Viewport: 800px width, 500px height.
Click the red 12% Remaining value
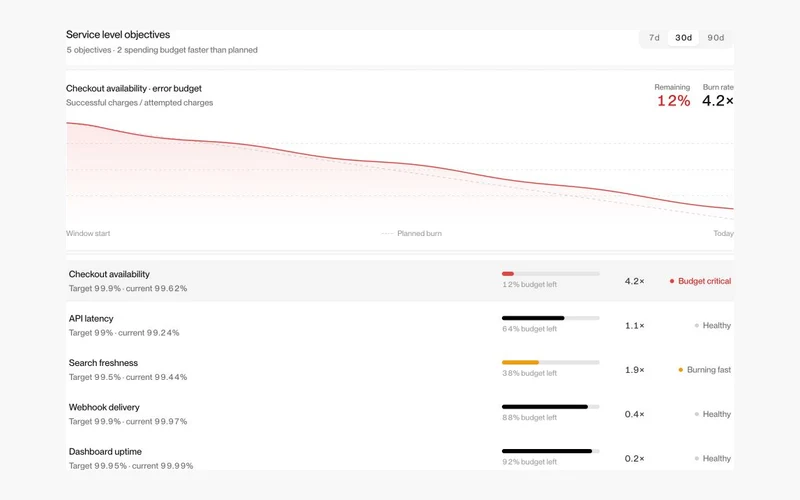[673, 101]
